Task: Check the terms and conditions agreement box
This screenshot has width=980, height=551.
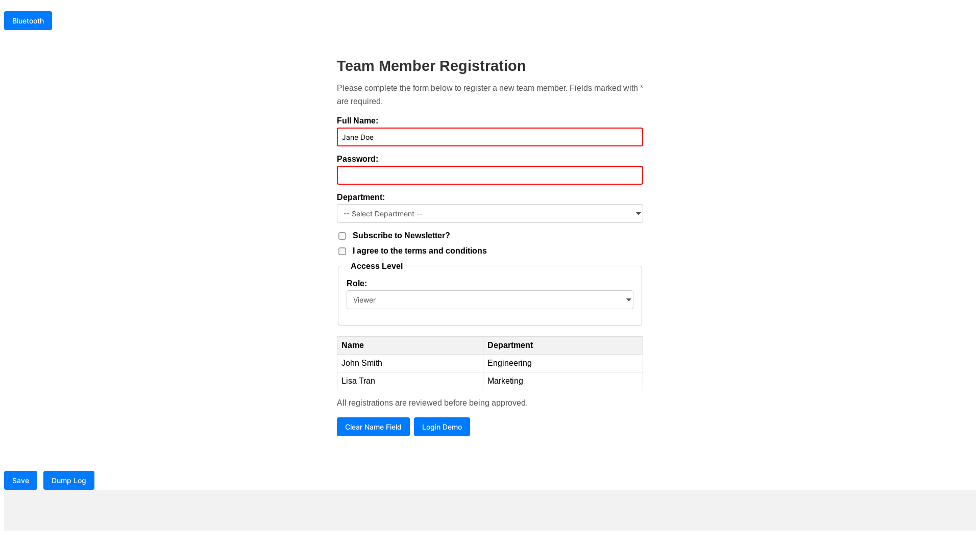Action: [342, 251]
